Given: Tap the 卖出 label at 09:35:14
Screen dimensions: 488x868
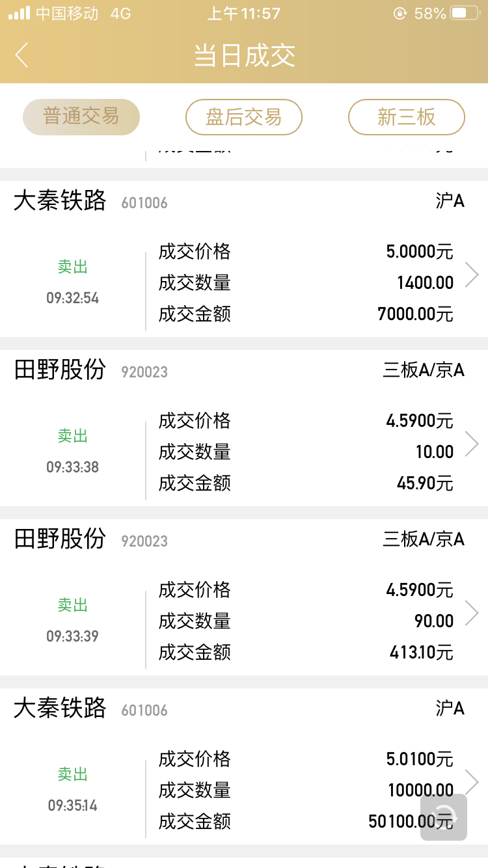Looking at the screenshot, I should pyautogui.click(x=72, y=774).
